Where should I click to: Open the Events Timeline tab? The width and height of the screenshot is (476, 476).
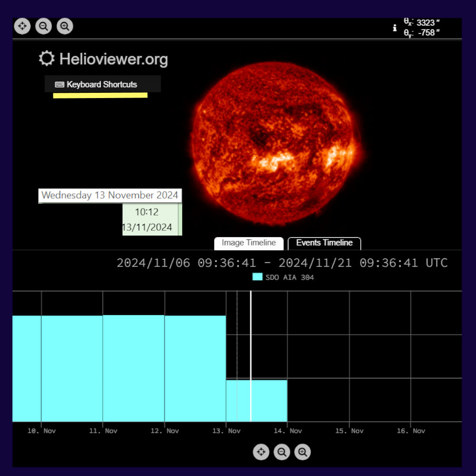pos(324,243)
